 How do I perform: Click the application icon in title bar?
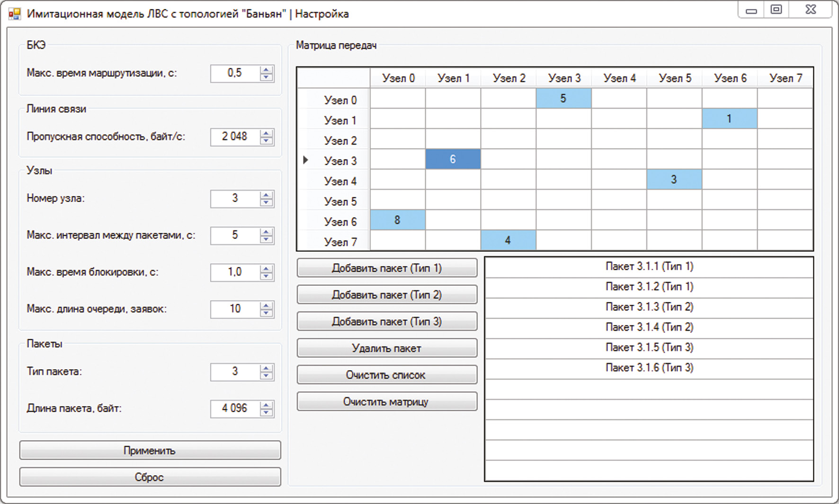14,14
